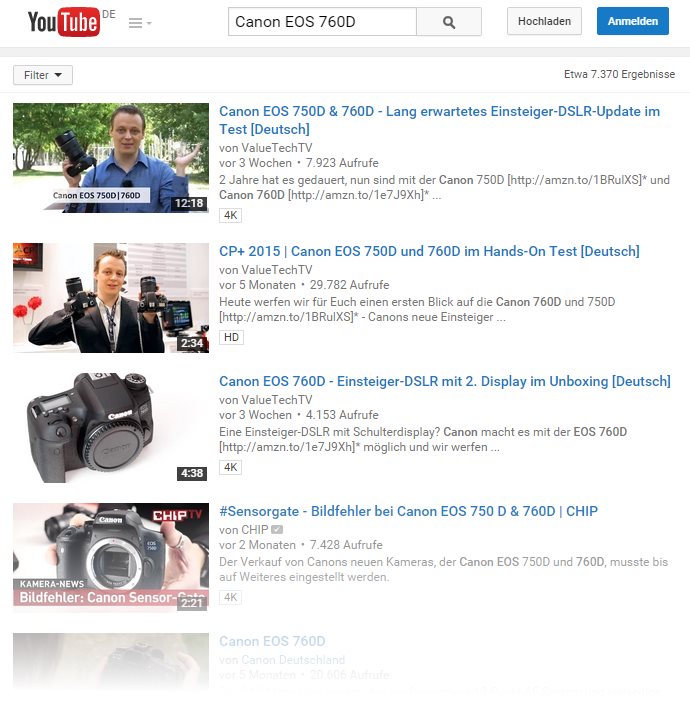
Task: Click the Anmelden button
Action: click(x=632, y=21)
